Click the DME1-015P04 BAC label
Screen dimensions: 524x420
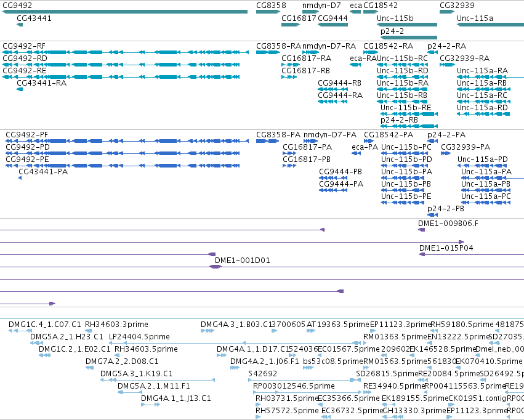[446, 248]
